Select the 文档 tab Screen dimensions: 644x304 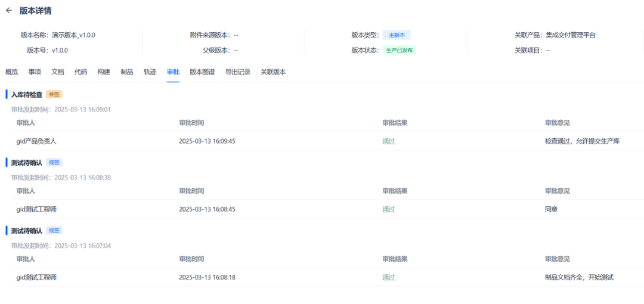click(57, 72)
